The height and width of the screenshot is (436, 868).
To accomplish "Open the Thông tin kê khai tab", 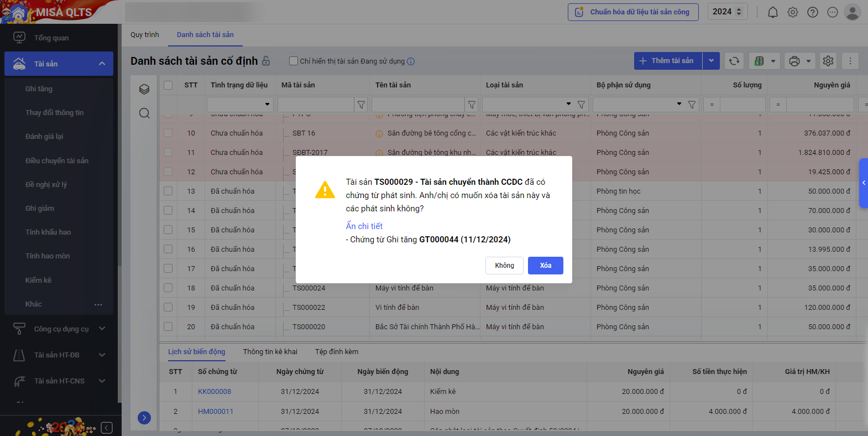I will pos(270,352).
